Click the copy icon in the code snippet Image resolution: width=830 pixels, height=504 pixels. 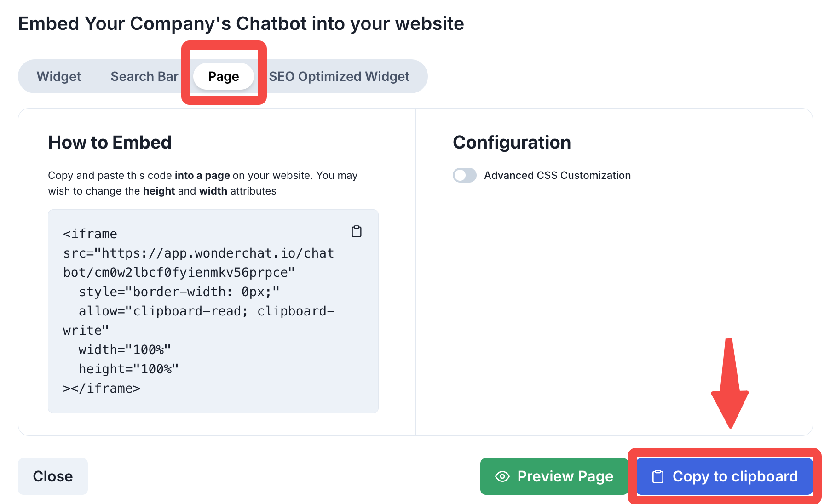[x=357, y=231]
